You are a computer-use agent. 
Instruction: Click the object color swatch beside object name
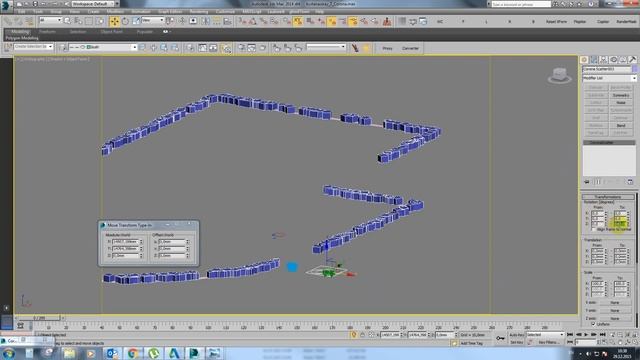pyautogui.click(x=635, y=69)
